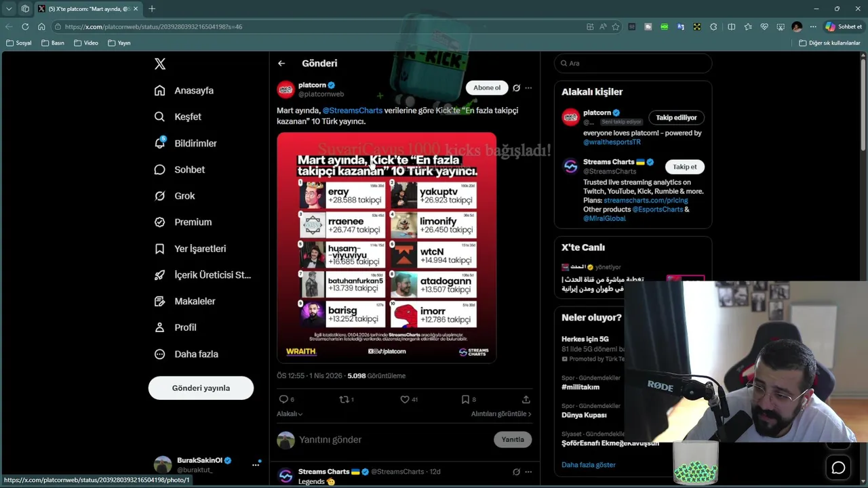Open Alıntıları görüntüle link

pos(501,413)
